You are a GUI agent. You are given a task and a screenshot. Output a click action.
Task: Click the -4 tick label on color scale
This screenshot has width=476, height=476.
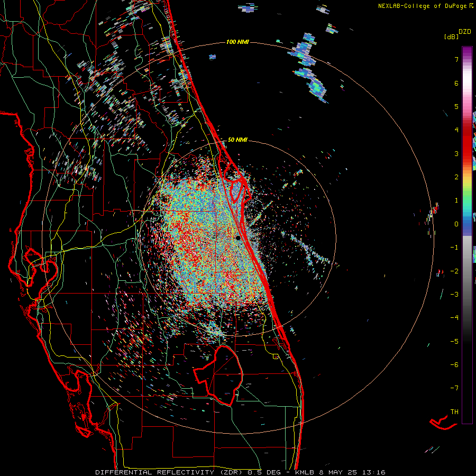454,318
